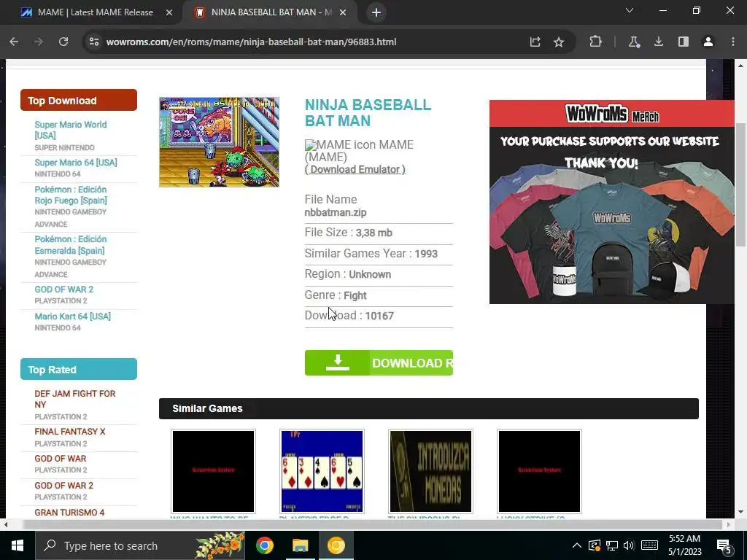
Task: Open GRAN TURISMO 4 link
Action: (69, 513)
